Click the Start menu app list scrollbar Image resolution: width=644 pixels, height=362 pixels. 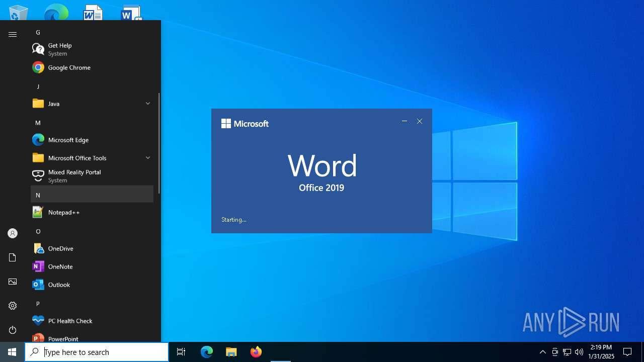coord(159,143)
